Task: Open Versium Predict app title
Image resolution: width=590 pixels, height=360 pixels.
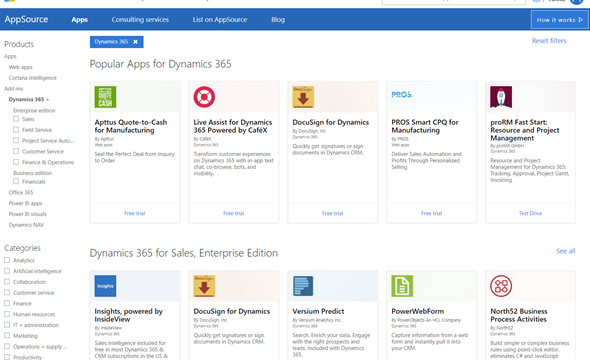Action: click(x=318, y=311)
